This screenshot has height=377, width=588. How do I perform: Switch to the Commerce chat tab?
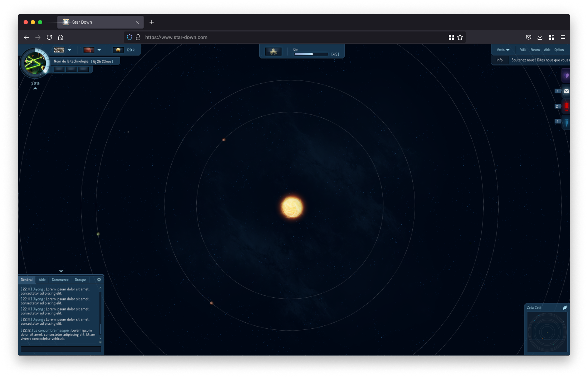[x=60, y=280]
